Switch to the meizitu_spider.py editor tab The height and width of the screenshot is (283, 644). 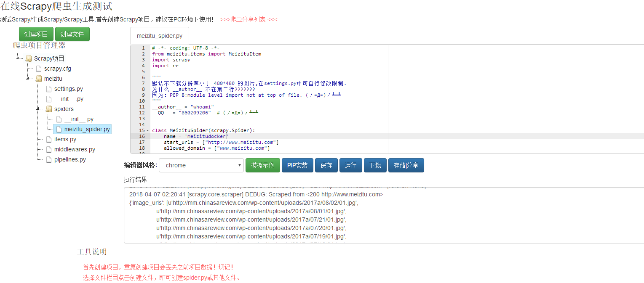pyautogui.click(x=160, y=36)
